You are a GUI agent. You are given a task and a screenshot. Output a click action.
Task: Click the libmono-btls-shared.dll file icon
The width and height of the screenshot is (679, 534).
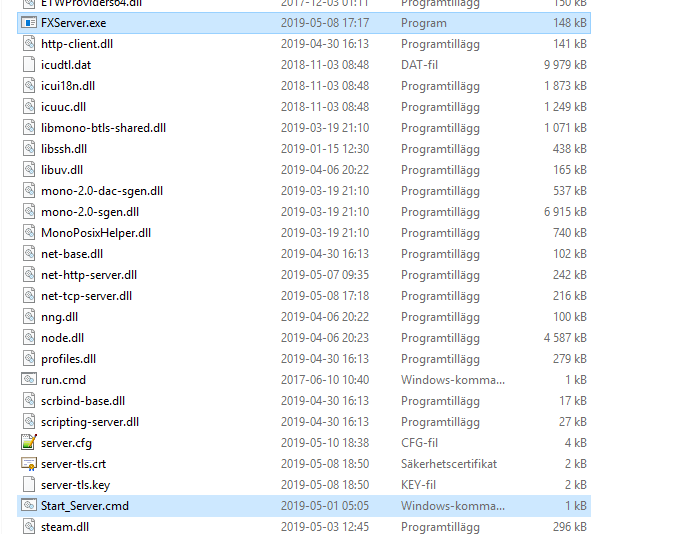[x=29, y=128]
